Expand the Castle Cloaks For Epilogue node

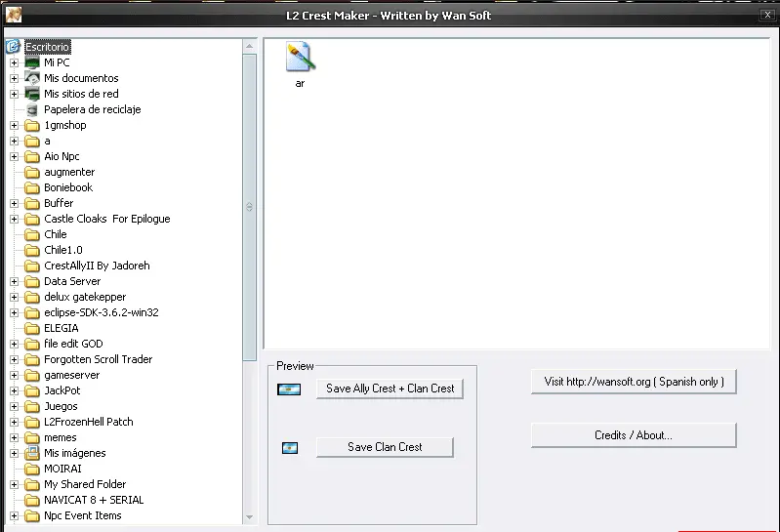[x=14, y=219]
